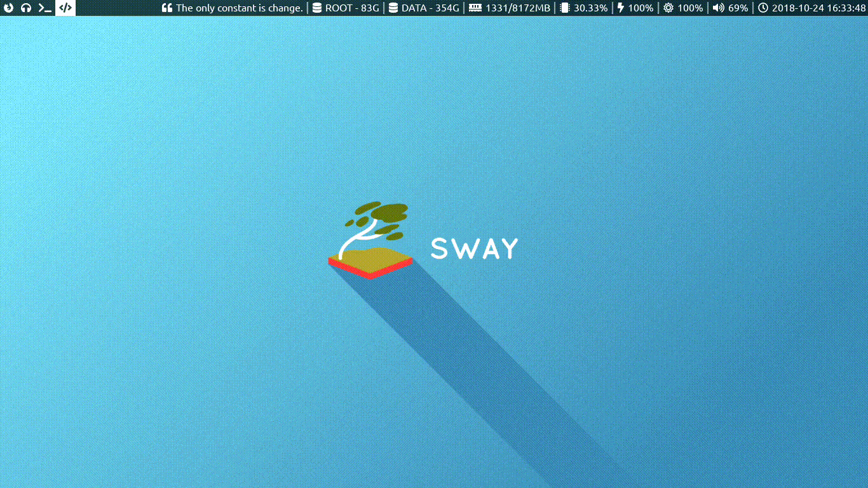This screenshot has height=488, width=868.
Task: Click the battery lightning bolt icon
Action: pyautogui.click(x=621, y=8)
